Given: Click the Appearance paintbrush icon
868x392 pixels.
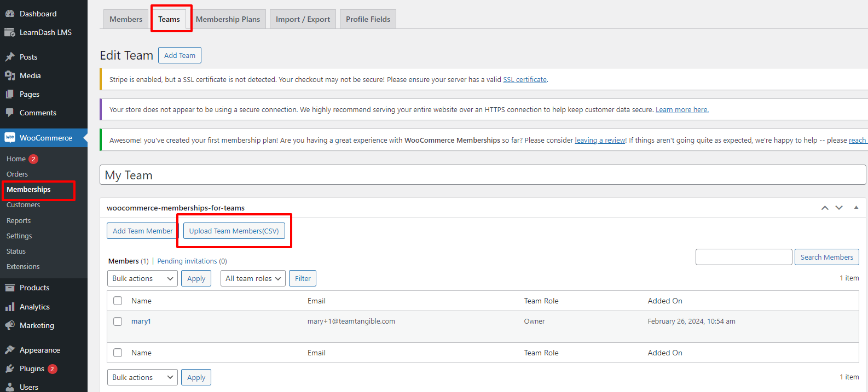Looking at the screenshot, I should pyautogui.click(x=10, y=350).
